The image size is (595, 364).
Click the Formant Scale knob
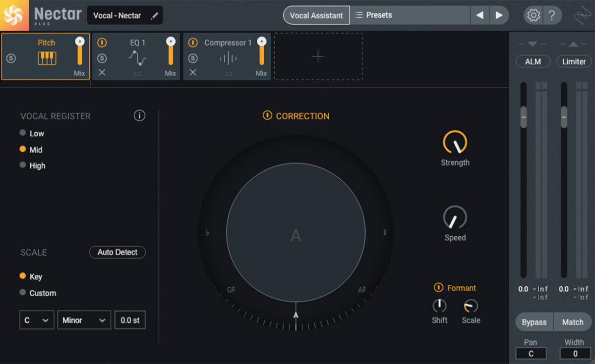click(x=471, y=306)
